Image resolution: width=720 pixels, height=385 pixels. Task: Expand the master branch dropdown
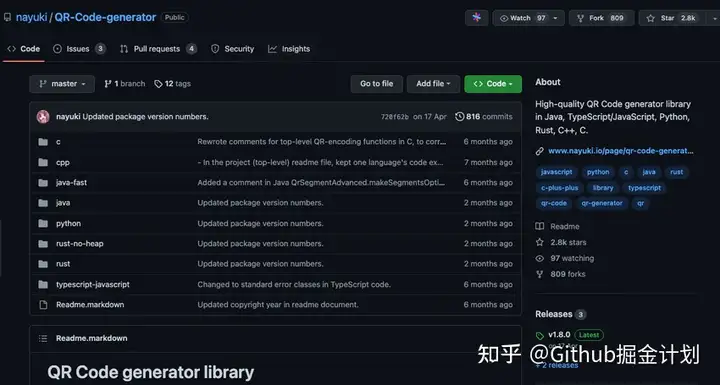[62, 84]
